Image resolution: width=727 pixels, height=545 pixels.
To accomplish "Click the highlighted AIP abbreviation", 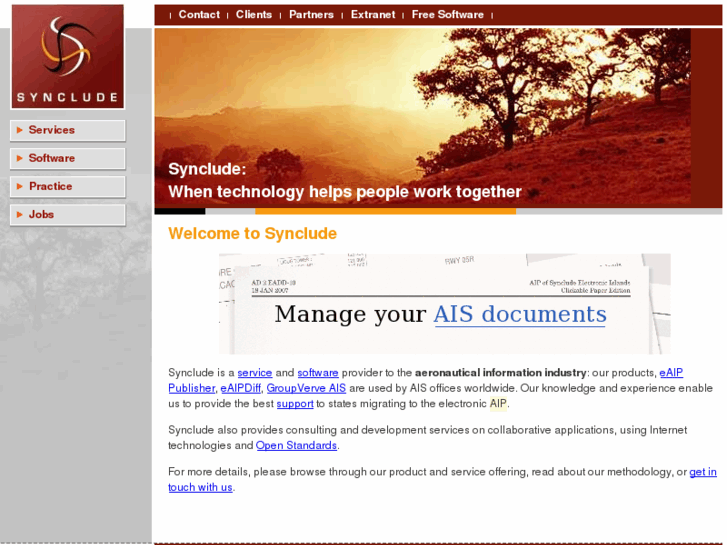I will point(498,404).
